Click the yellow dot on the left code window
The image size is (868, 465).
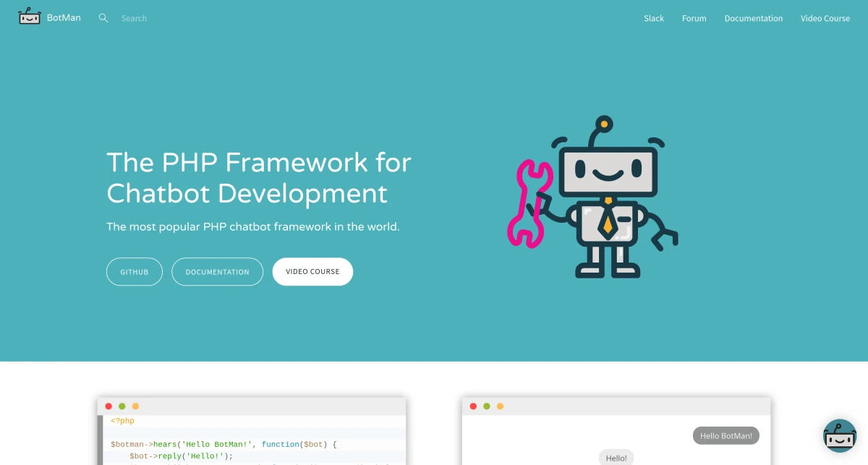click(135, 406)
